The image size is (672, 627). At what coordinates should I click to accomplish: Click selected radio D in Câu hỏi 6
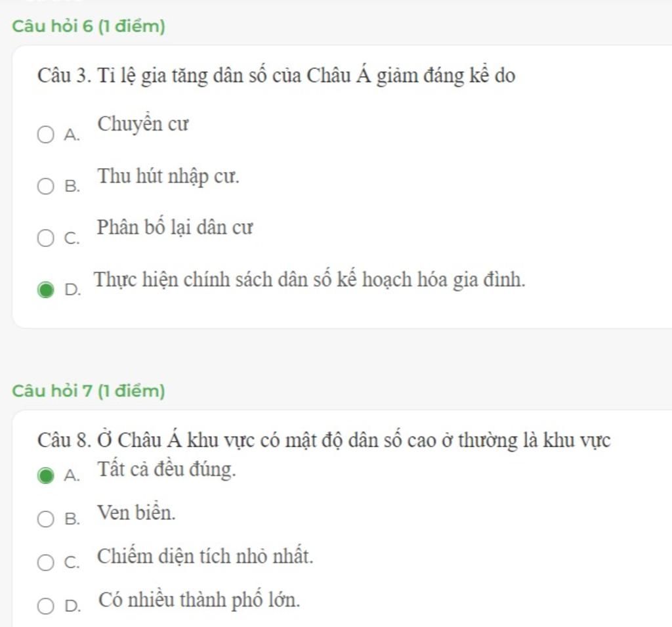pos(45,290)
